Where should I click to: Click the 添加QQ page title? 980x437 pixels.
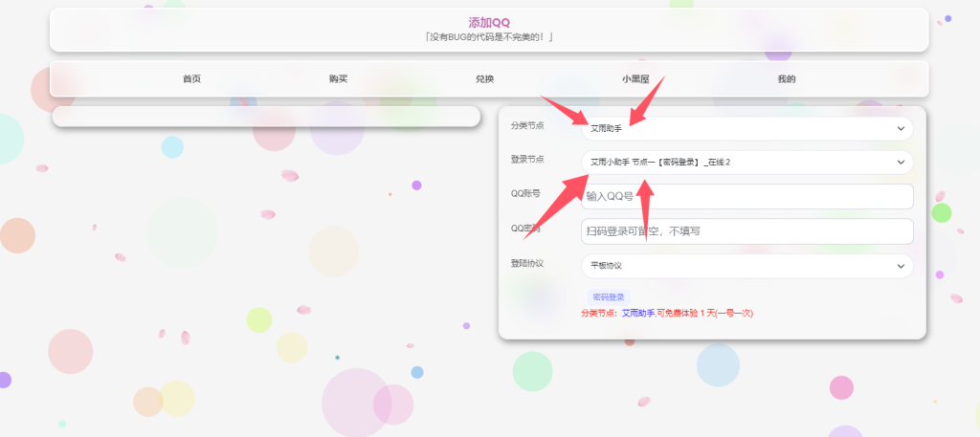coord(489,23)
